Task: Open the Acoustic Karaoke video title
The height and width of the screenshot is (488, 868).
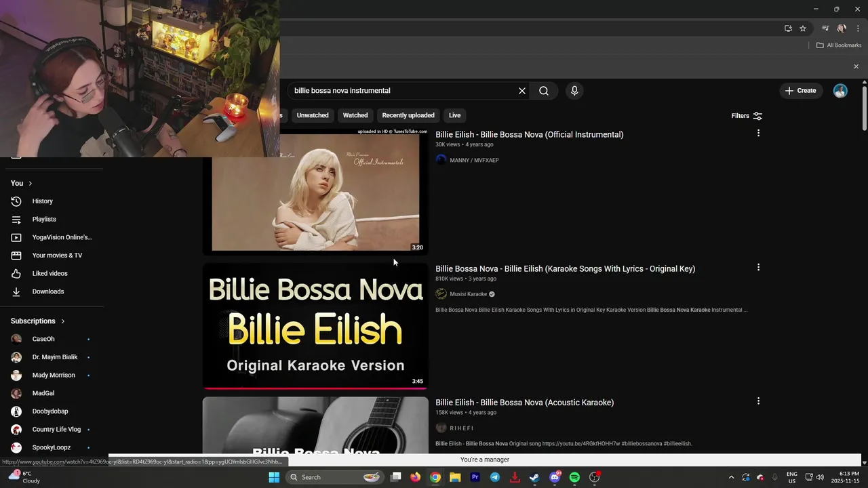Action: click(x=524, y=402)
